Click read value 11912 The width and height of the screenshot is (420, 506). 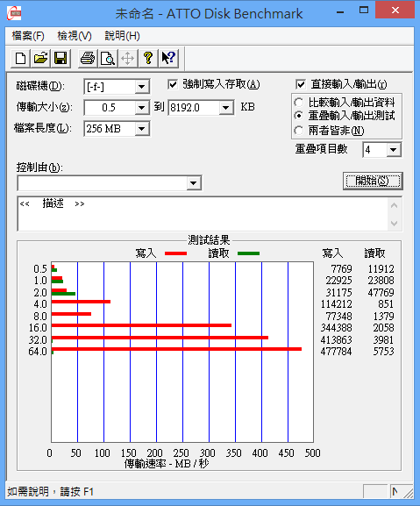(381, 269)
